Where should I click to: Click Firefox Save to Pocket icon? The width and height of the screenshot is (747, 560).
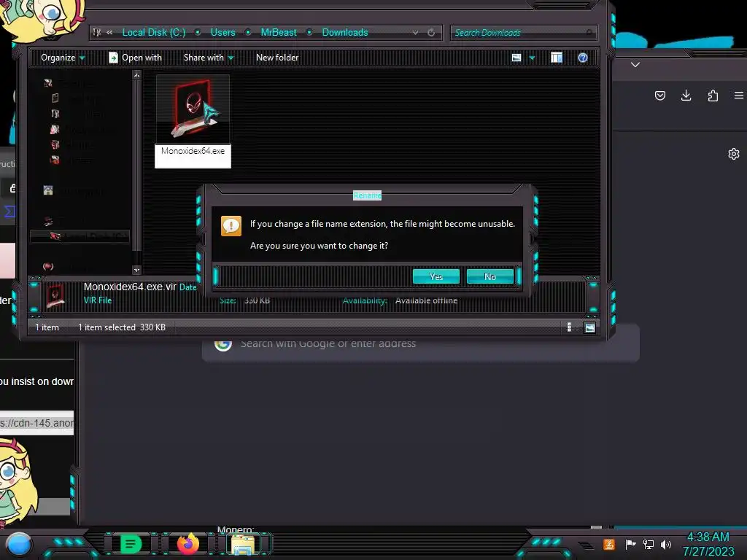pyautogui.click(x=659, y=96)
